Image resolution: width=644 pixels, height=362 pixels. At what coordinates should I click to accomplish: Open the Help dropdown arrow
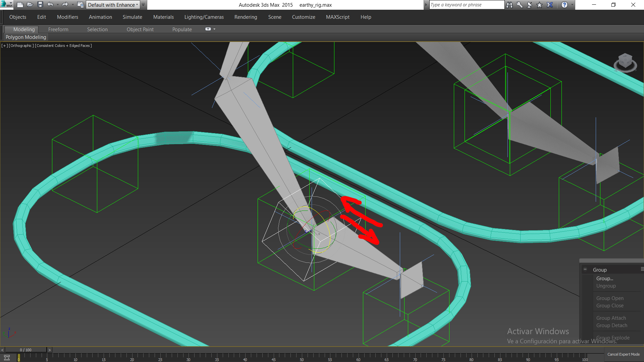572,5
